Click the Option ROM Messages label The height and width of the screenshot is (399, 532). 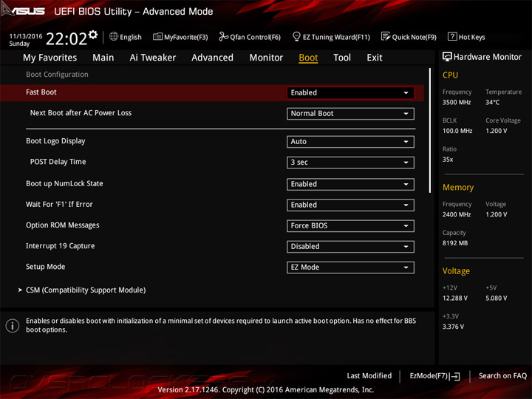[x=63, y=225]
